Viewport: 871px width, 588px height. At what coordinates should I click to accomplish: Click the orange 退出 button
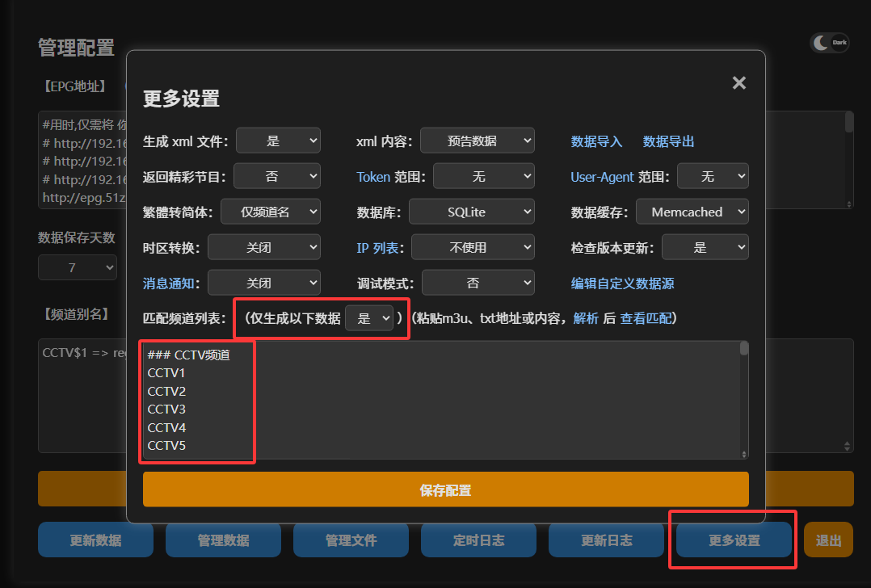[828, 540]
